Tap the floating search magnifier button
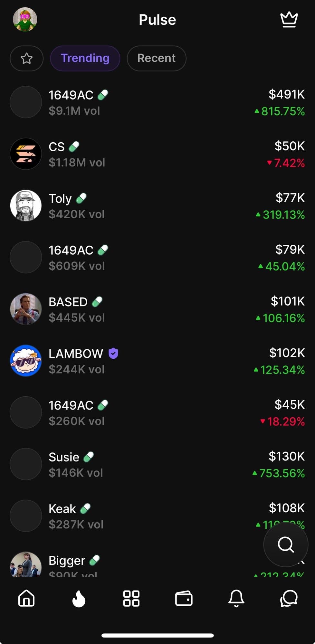The width and height of the screenshot is (315, 644). [286, 545]
